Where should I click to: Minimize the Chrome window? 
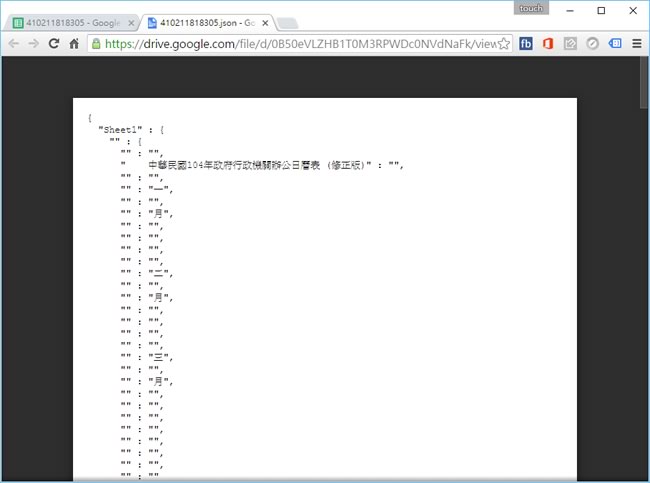click(x=570, y=11)
